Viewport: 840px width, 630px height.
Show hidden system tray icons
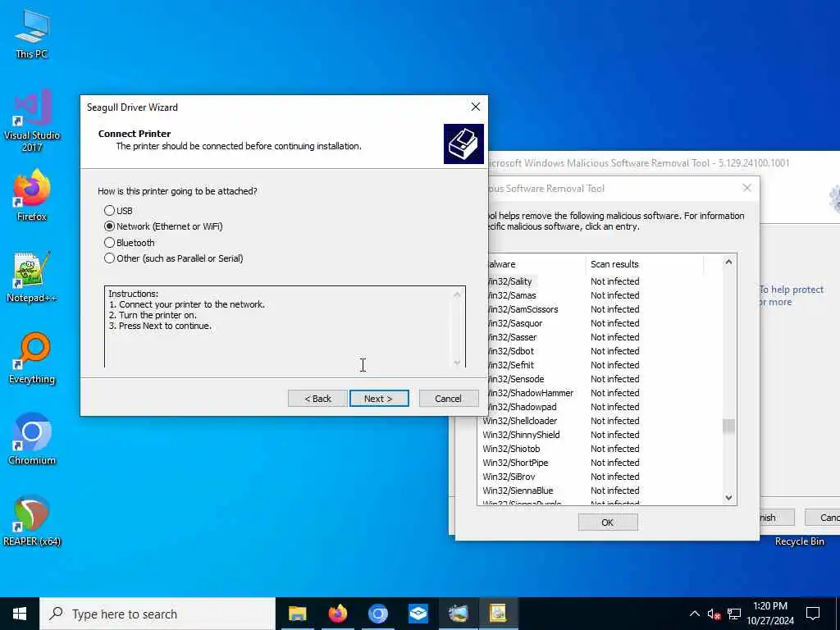coord(694,614)
